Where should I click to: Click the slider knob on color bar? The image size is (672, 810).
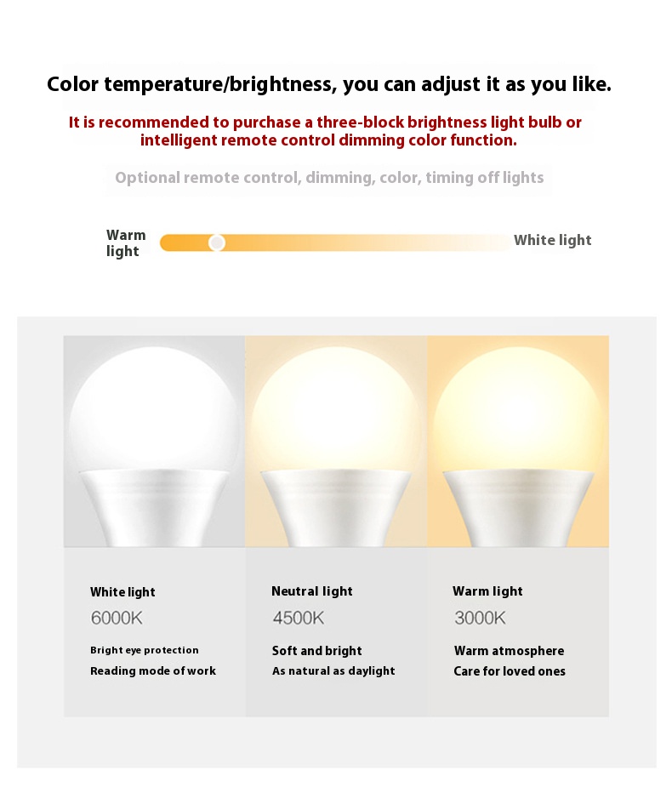click(x=217, y=242)
